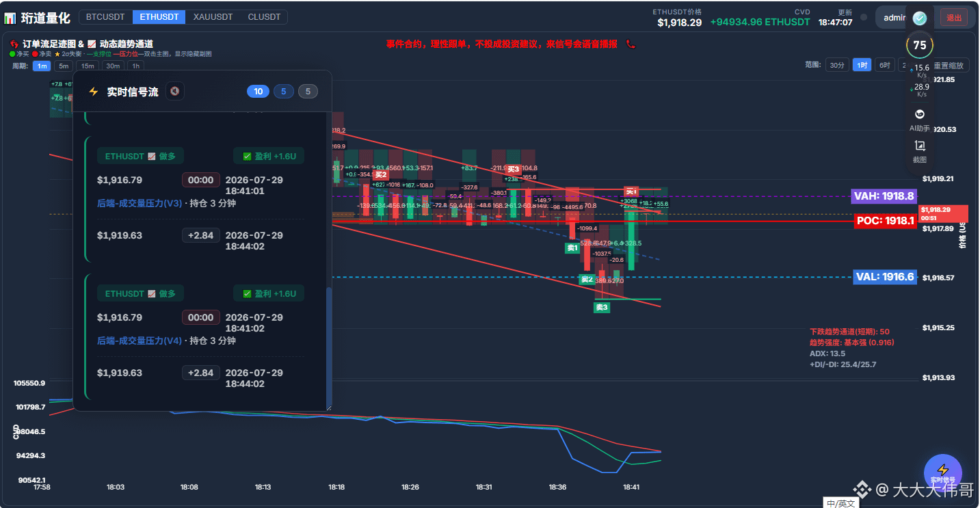The width and height of the screenshot is (980, 508).
Task: Click the VAH: 1918.8 level label
Action: (x=884, y=196)
